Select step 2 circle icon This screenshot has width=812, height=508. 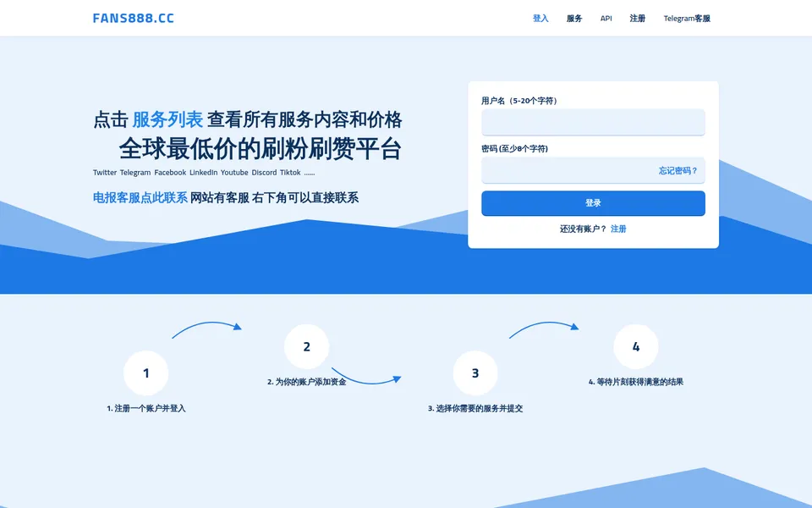click(306, 347)
